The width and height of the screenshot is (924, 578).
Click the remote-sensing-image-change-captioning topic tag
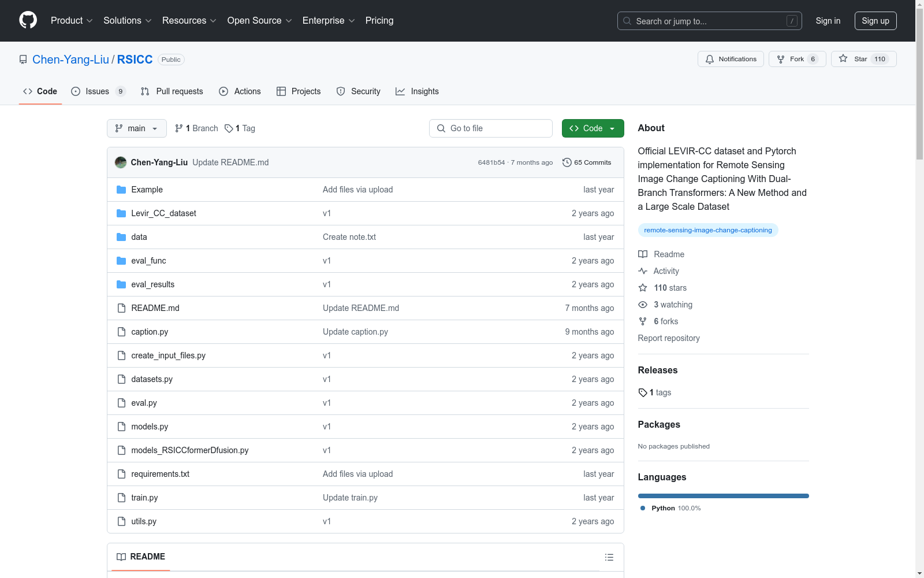point(707,230)
